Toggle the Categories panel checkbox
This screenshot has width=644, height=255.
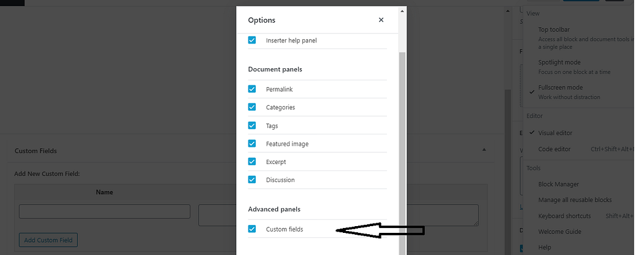tap(252, 107)
